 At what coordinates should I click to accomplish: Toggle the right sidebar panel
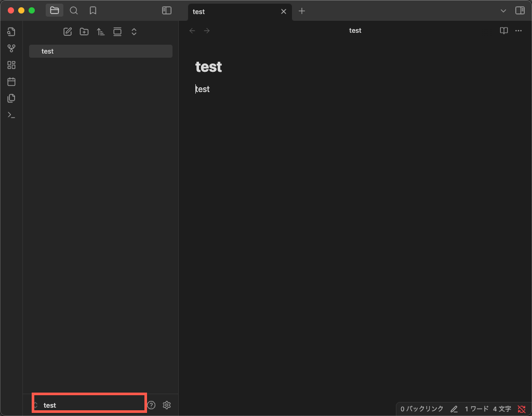click(x=520, y=10)
